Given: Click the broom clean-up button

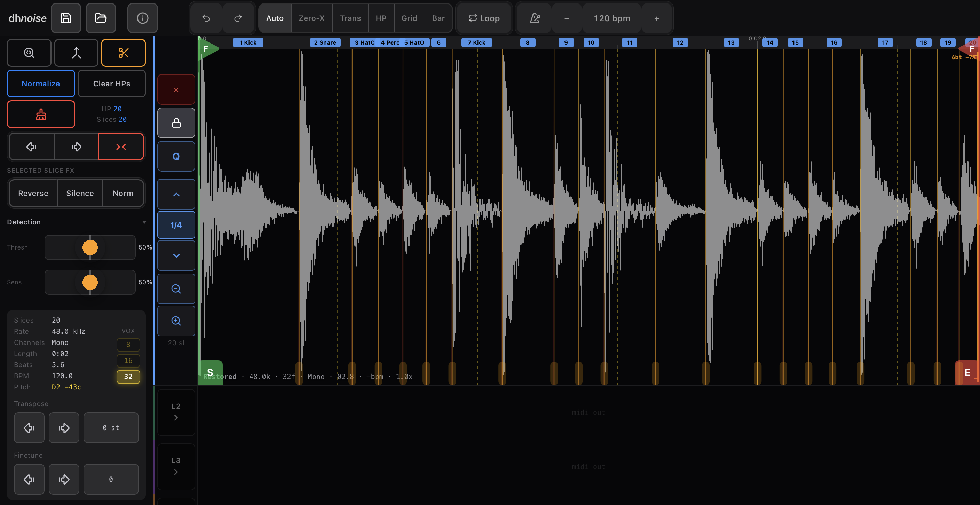Looking at the screenshot, I should tap(41, 114).
